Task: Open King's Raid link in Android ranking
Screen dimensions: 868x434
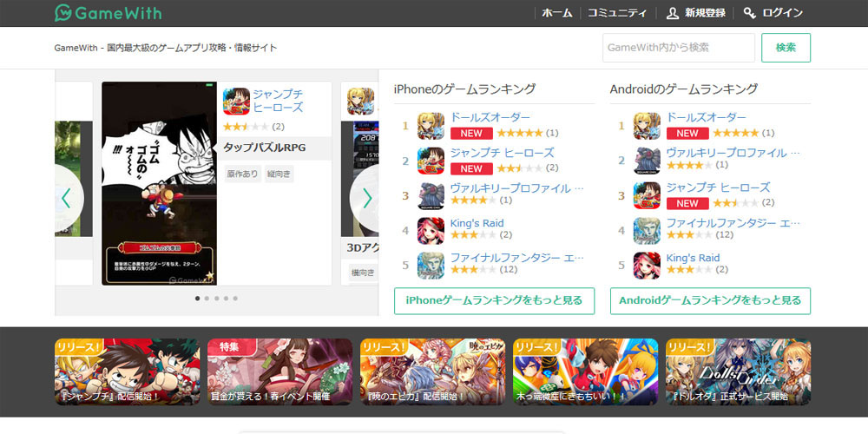Action: pyautogui.click(x=693, y=258)
